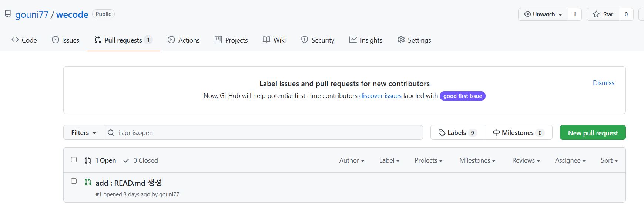The height and width of the screenshot is (210, 644).
Task: Switch to the Issues tab
Action: click(66, 40)
